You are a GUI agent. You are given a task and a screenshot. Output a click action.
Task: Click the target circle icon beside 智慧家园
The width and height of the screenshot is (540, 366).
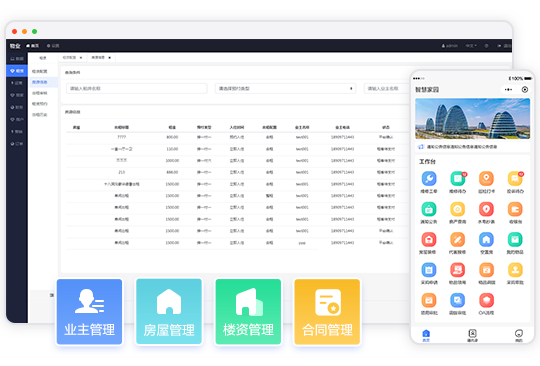tap(525, 90)
